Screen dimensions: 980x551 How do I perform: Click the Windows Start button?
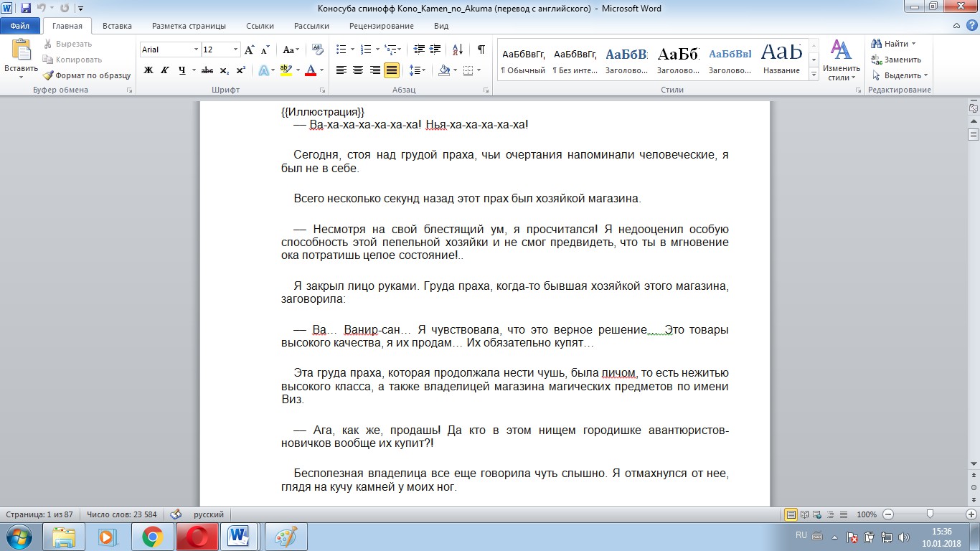pyautogui.click(x=18, y=537)
